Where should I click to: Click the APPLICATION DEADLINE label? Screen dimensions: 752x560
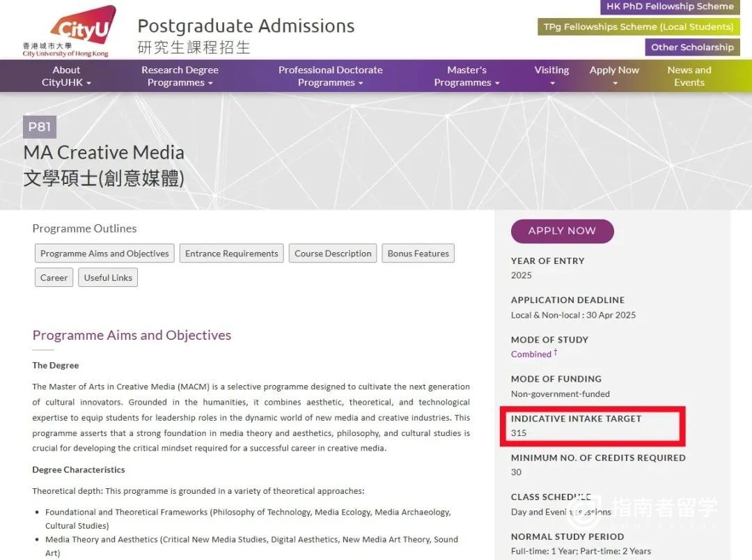click(568, 300)
